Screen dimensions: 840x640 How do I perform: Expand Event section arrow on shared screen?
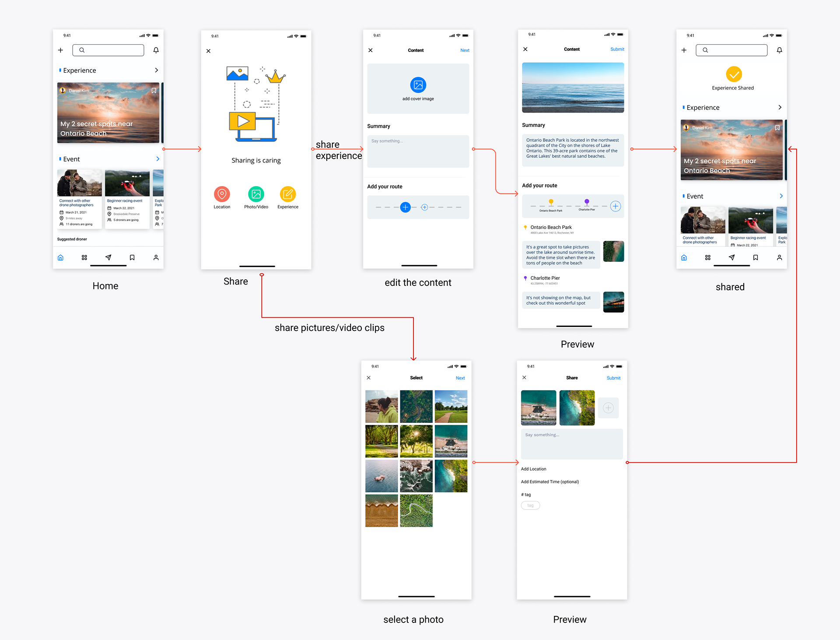781,196
